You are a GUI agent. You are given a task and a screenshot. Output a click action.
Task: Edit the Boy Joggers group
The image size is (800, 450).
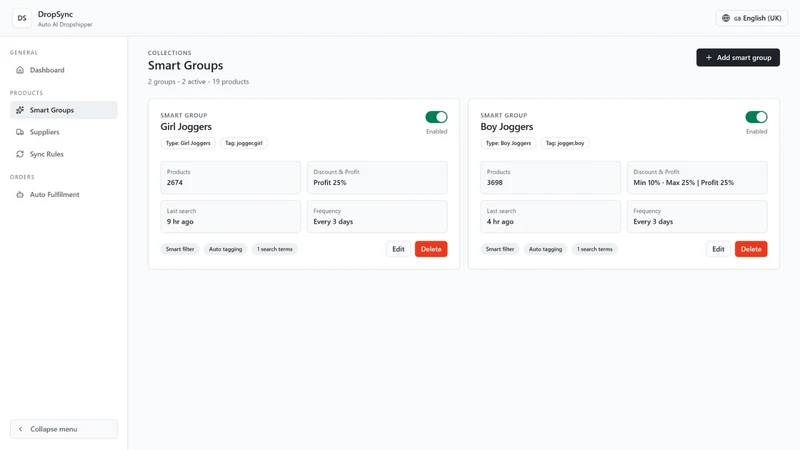(718, 249)
